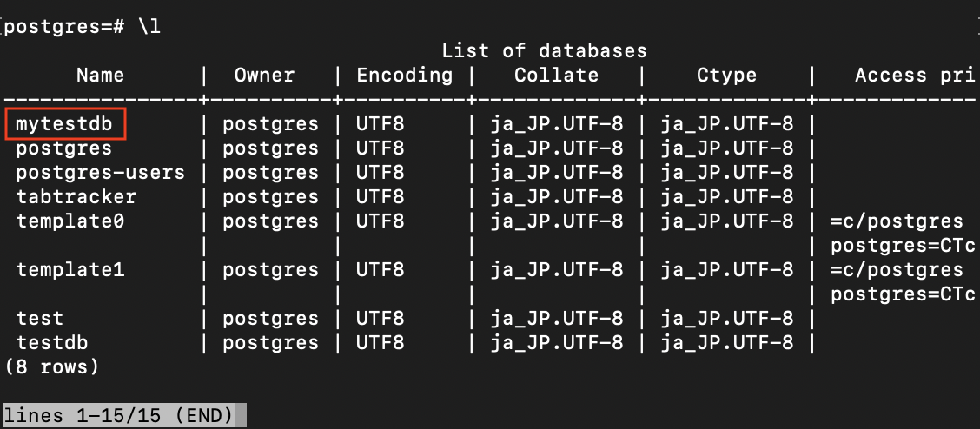
Task: Click the tabtracker database entry
Action: (x=76, y=197)
